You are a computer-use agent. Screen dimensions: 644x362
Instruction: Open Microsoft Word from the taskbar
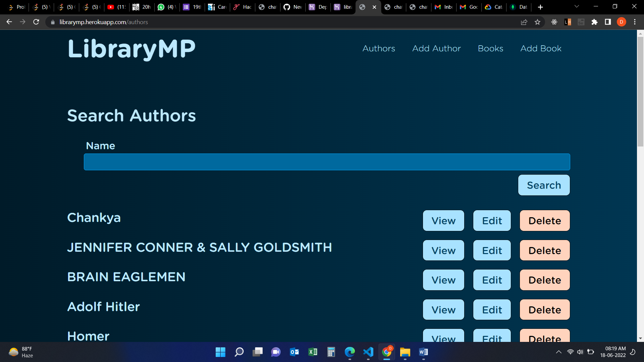click(423, 352)
